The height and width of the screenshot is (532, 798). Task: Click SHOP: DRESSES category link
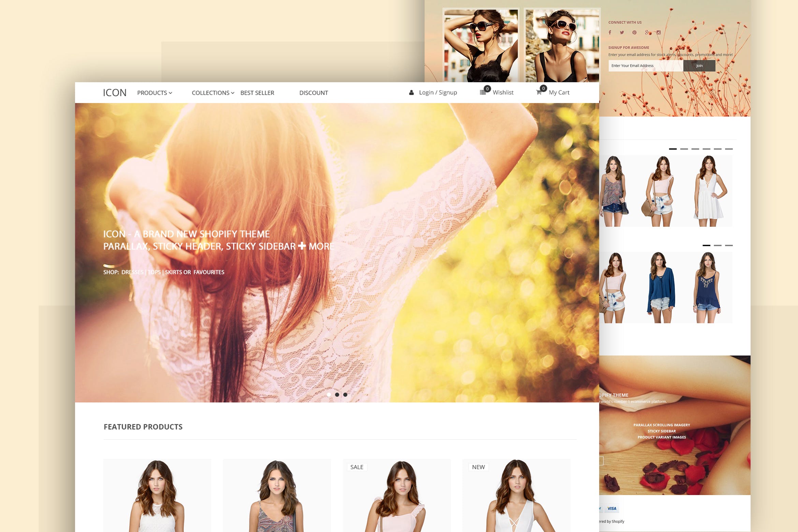pyautogui.click(x=131, y=272)
